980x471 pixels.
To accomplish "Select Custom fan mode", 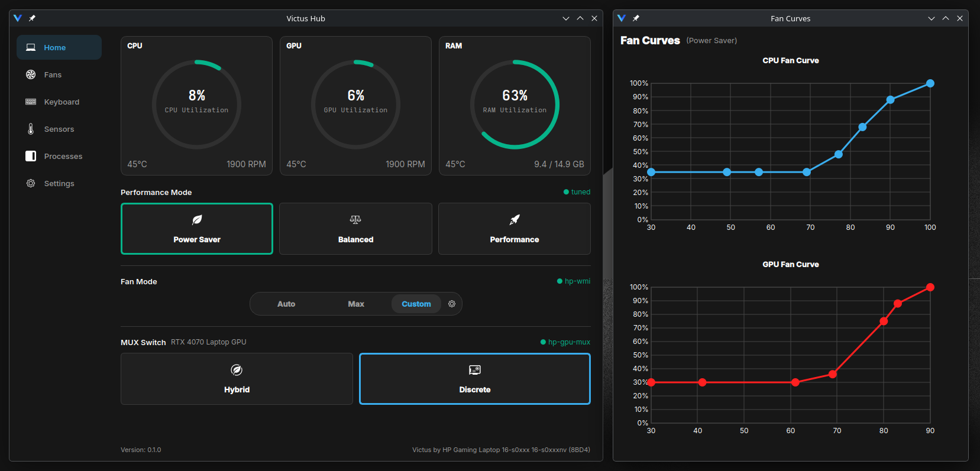I will click(416, 304).
